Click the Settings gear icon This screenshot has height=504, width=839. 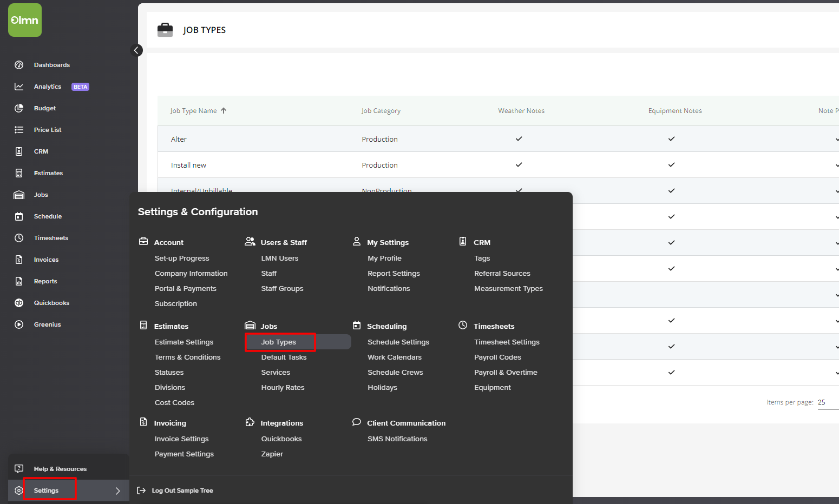[x=19, y=490]
